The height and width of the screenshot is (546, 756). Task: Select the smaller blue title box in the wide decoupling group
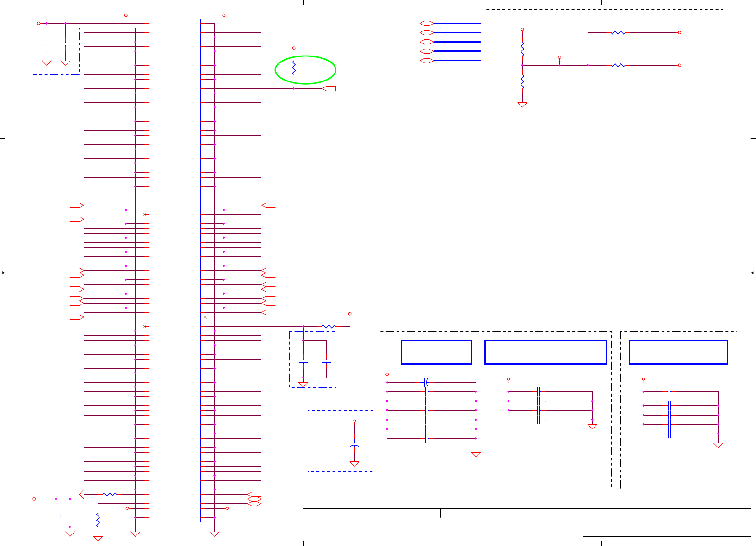coord(436,352)
